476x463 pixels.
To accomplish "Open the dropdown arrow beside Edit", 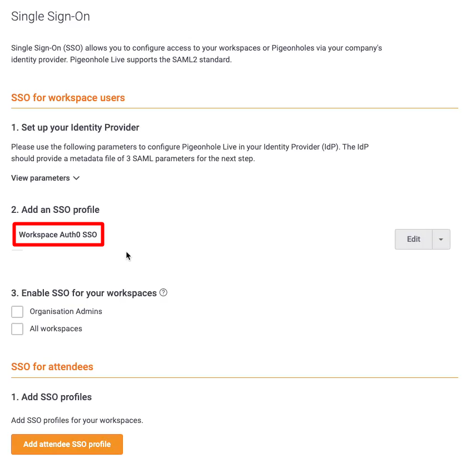I will [x=441, y=239].
